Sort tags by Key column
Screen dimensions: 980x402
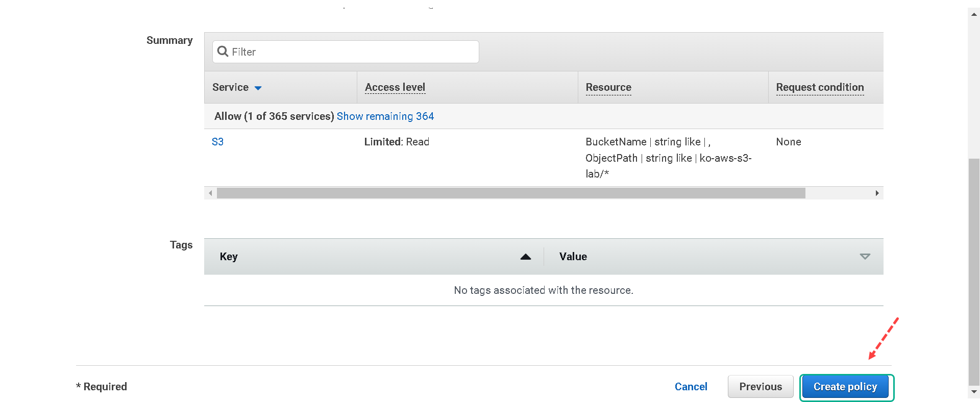[229, 257]
